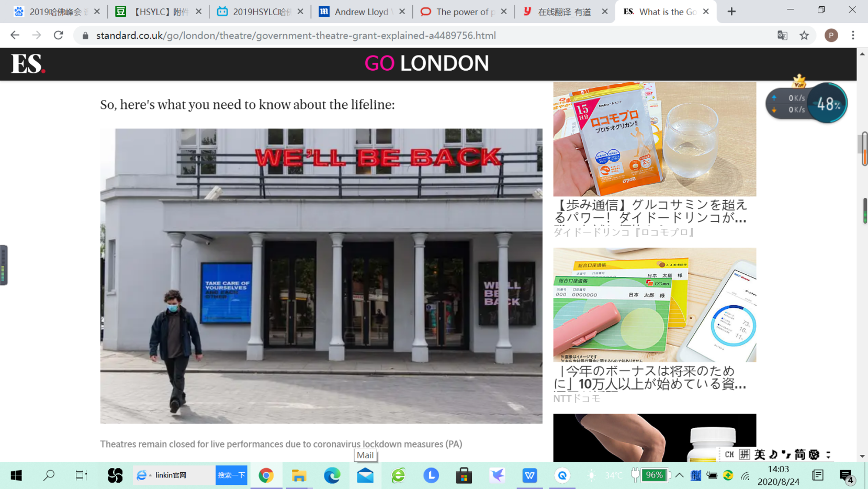
Task: Go back to previous page
Action: (x=15, y=36)
